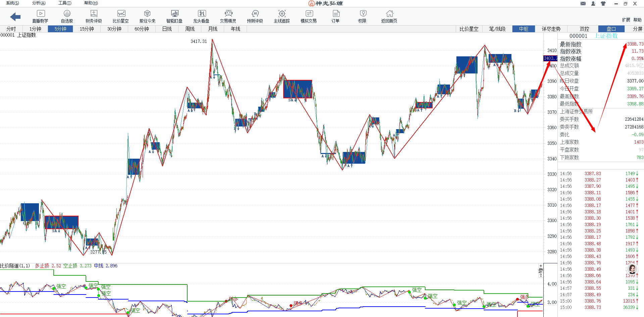Click the 主线追踪 tracking icon

(282, 14)
